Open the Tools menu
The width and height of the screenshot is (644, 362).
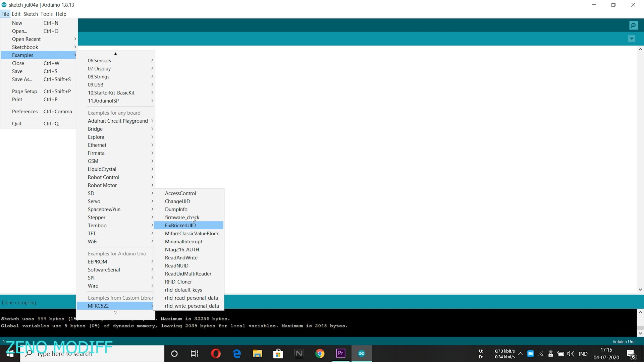47,14
